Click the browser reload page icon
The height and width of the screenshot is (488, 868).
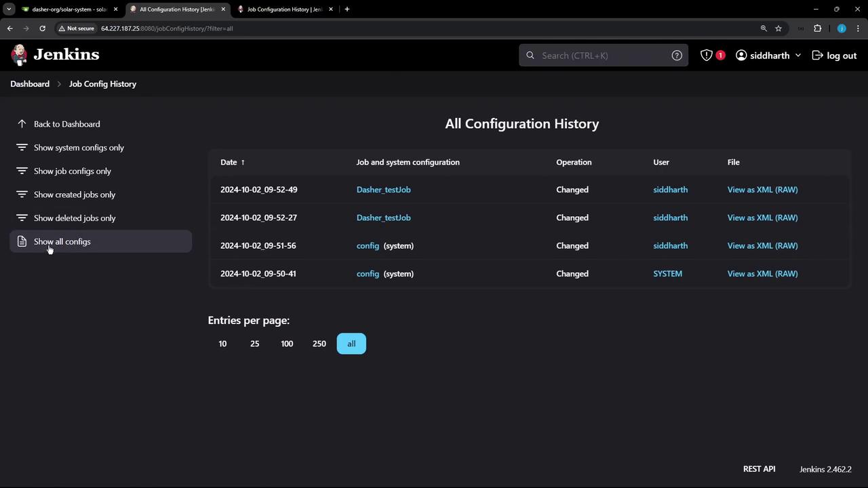coord(42,28)
